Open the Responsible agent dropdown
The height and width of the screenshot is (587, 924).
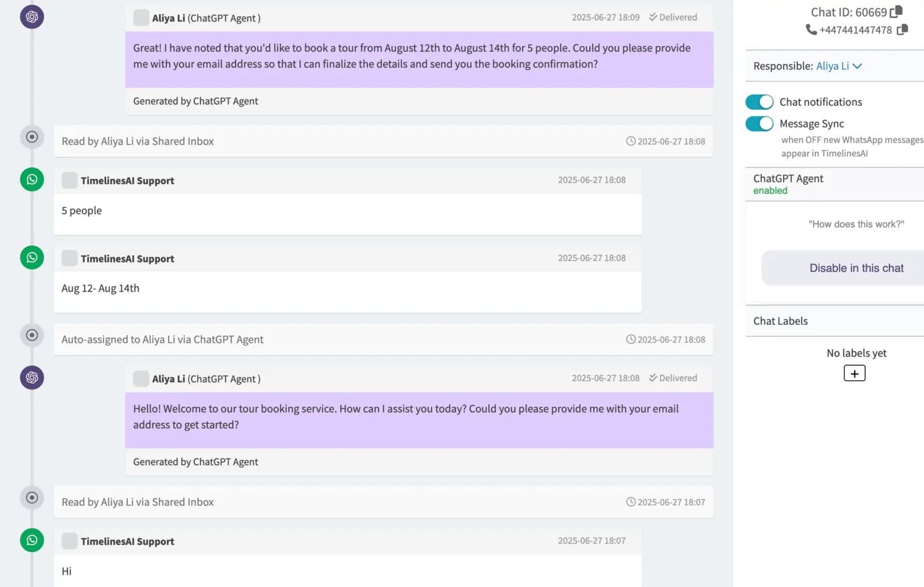pos(858,66)
